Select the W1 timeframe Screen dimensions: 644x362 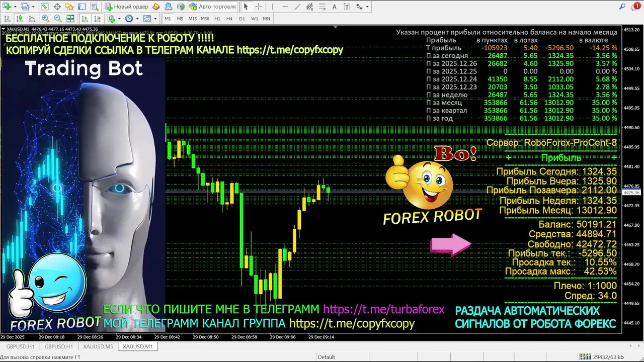(255, 19)
